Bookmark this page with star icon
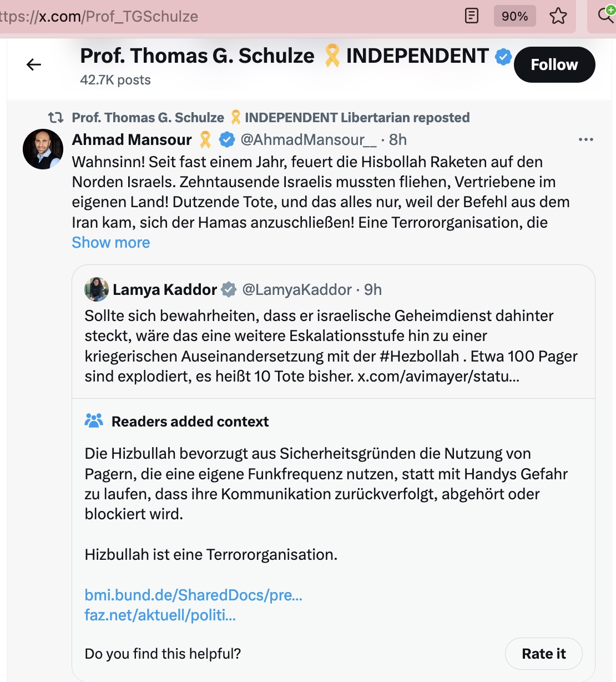The width and height of the screenshot is (616, 682). point(558,16)
